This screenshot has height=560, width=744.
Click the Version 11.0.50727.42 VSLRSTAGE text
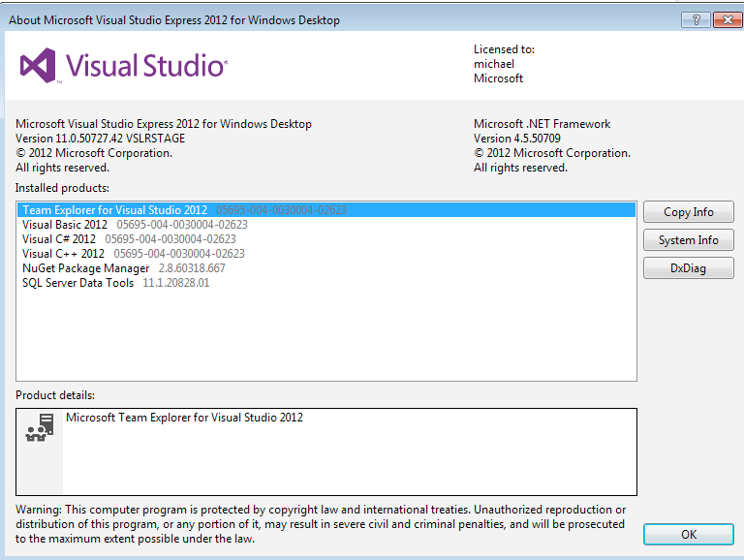click(x=100, y=139)
